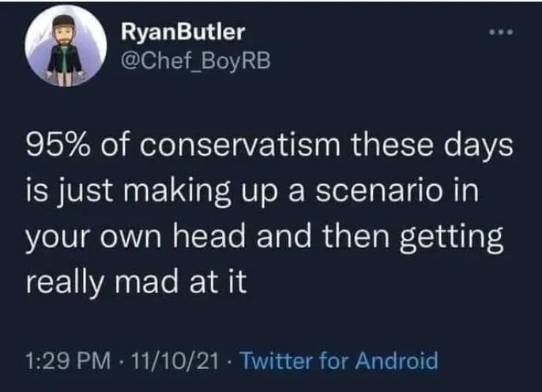
Task: Click the @Chef_BoyRB handle
Action: pos(194,61)
